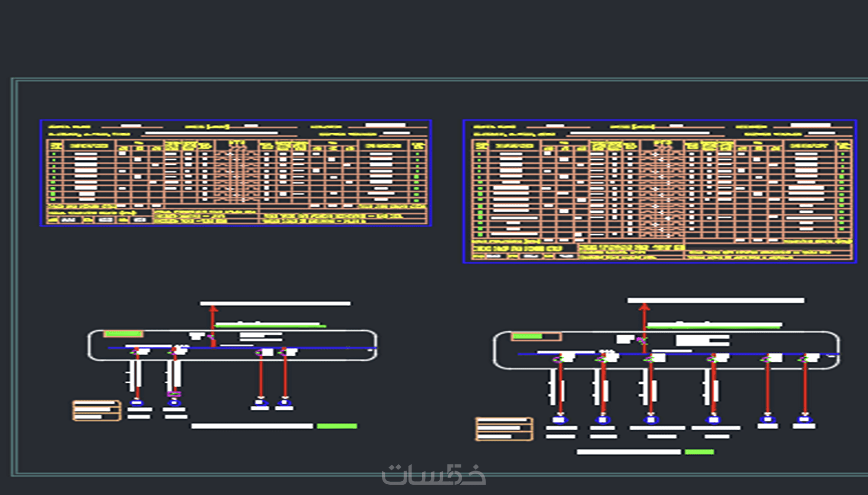
Task: Click the orange legend box beside the six-feeder diagram
Action: tap(504, 429)
